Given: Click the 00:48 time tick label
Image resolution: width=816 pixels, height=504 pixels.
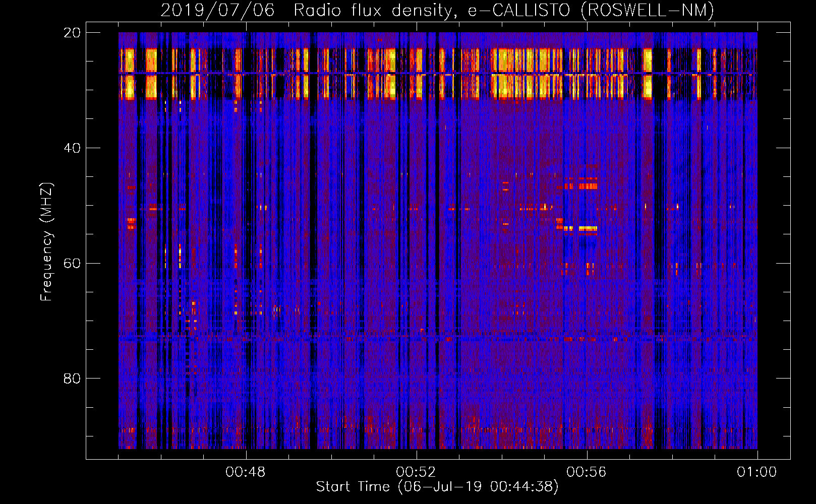Looking at the screenshot, I should 246,472.
